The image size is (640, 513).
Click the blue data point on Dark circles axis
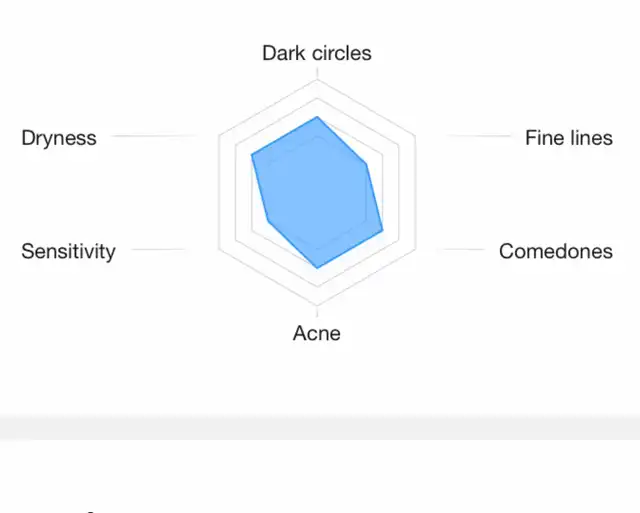pos(317,117)
